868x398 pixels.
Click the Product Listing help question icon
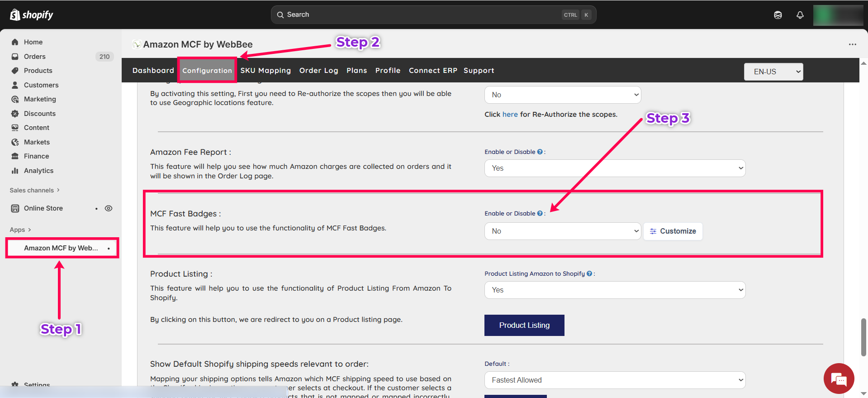(589, 274)
